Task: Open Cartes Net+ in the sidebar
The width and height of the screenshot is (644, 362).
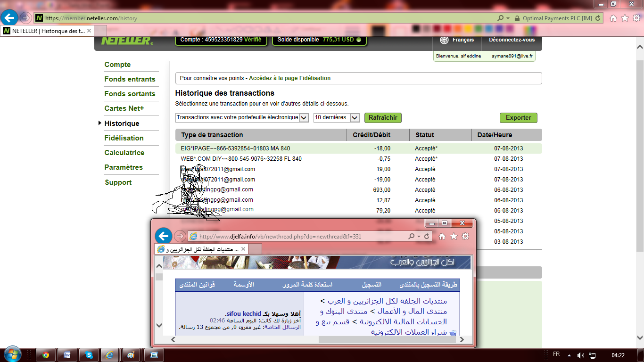Action: [124, 108]
